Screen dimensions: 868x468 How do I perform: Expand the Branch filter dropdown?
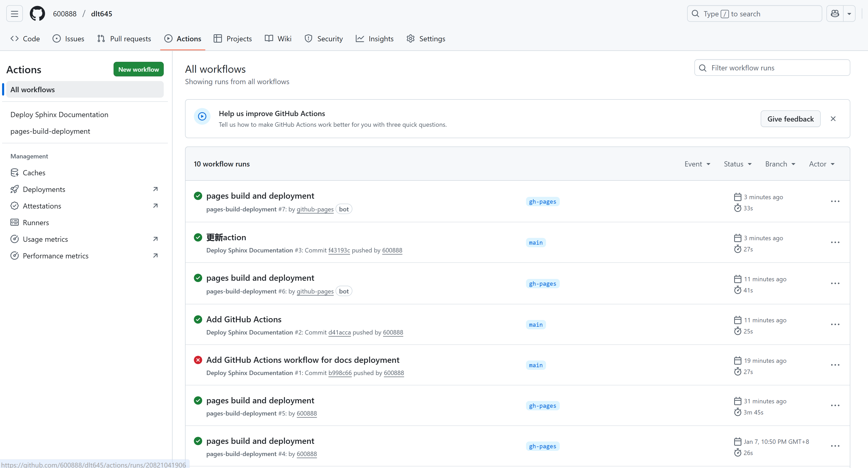tap(780, 164)
